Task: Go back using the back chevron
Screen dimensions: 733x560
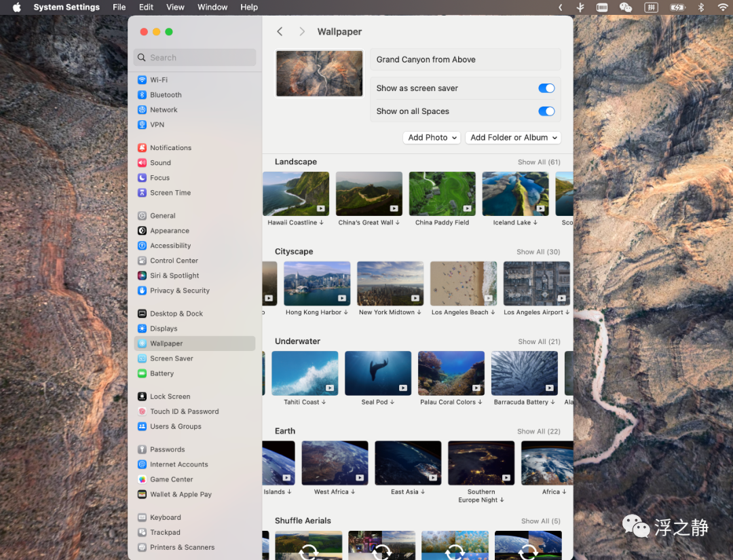Action: [280, 31]
